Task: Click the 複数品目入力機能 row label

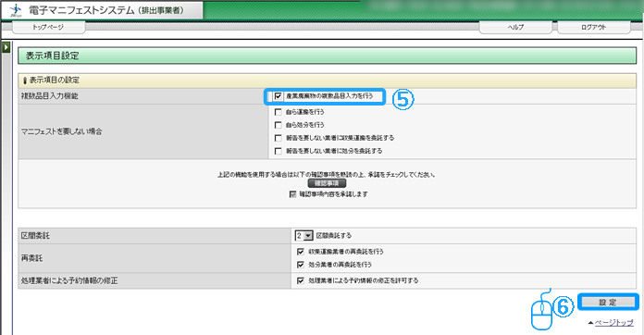Action: (x=50, y=96)
